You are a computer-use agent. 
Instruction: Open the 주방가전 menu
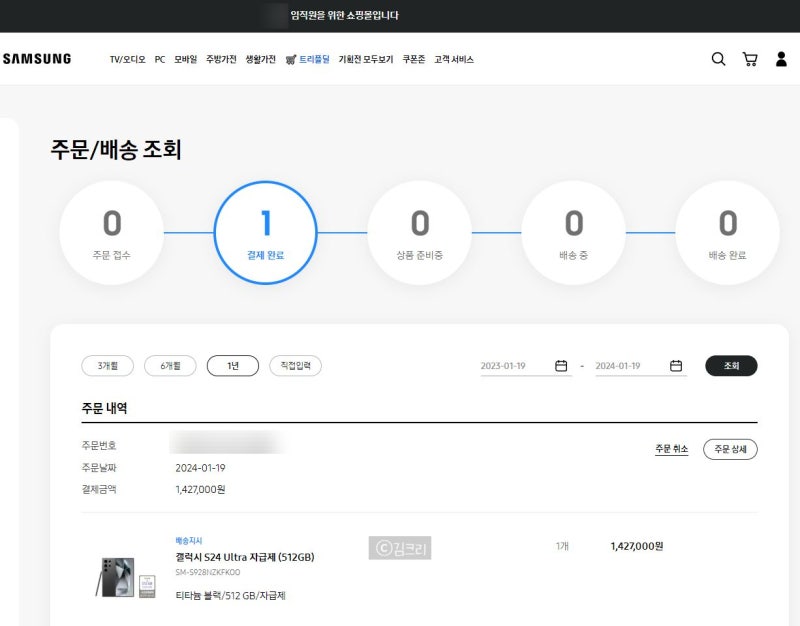pyautogui.click(x=221, y=60)
